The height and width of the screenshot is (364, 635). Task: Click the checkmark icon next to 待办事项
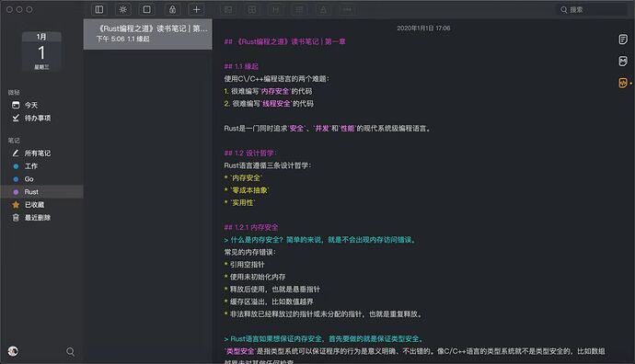[x=16, y=118]
